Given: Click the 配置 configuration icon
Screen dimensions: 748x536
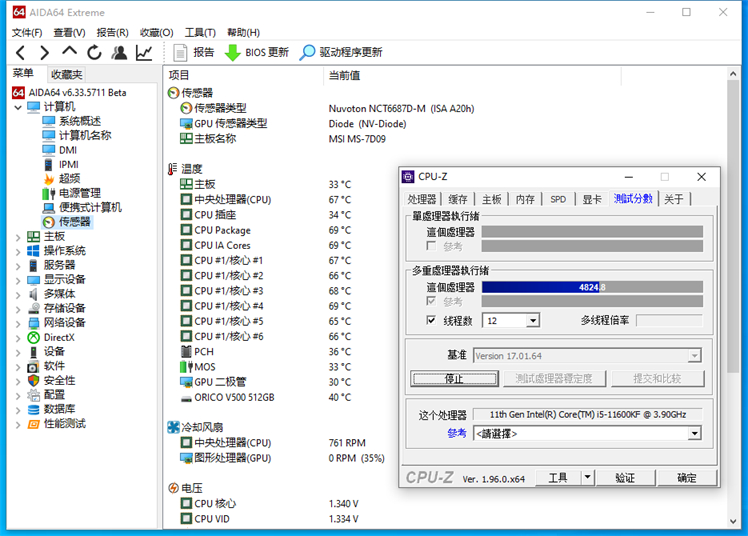Looking at the screenshot, I should 33,395.
